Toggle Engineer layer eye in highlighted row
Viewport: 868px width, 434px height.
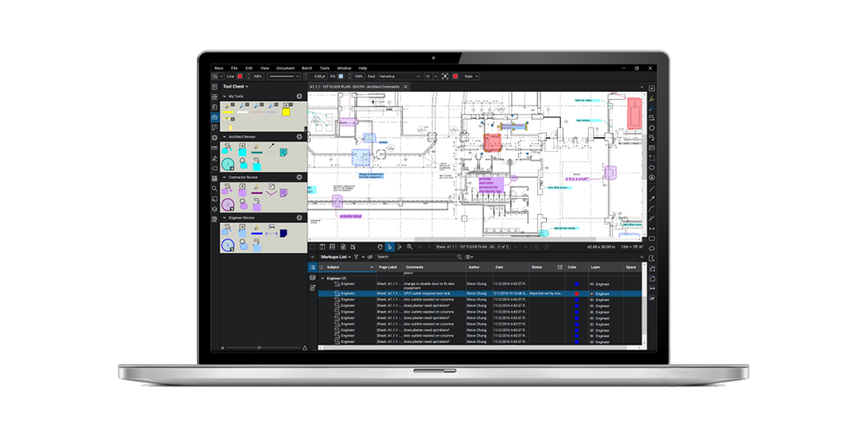(592, 293)
